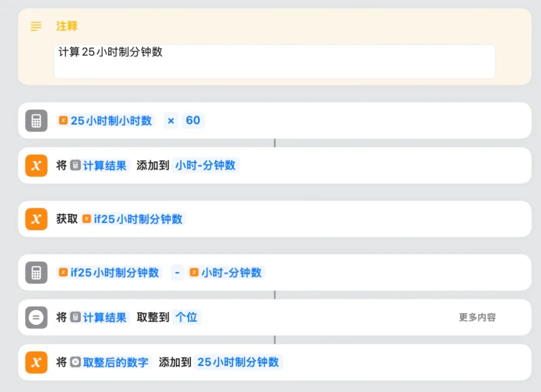Click calculator icon in 25小时制小时数 × 60 row
The image size is (541, 392).
pos(36,121)
